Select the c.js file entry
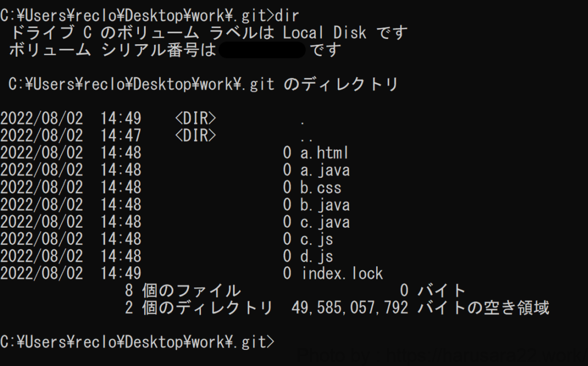 coord(316,239)
